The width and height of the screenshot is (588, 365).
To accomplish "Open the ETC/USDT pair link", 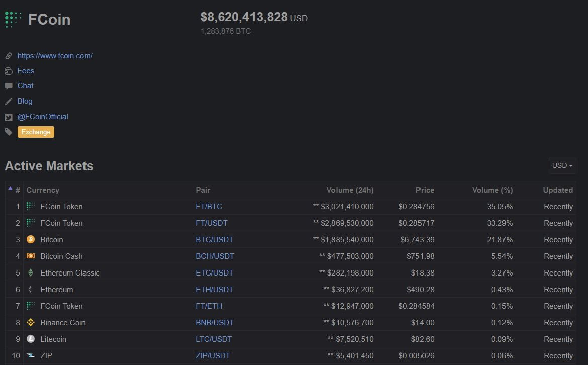I will pos(214,273).
